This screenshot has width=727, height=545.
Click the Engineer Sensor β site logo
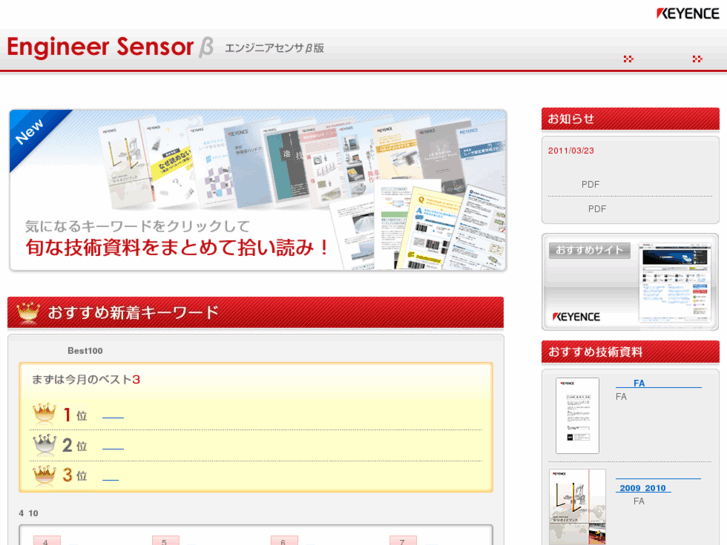tap(110, 47)
